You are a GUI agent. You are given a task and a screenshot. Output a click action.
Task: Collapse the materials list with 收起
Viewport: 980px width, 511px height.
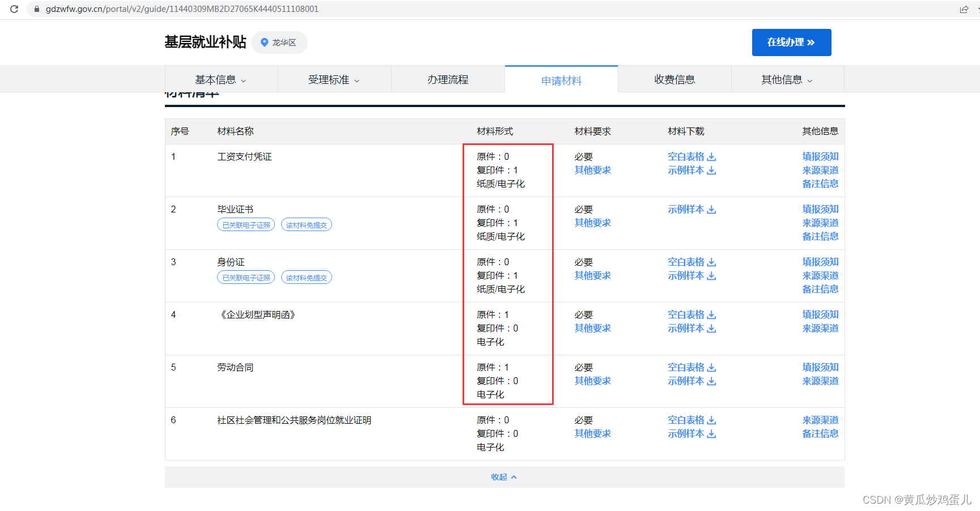504,477
